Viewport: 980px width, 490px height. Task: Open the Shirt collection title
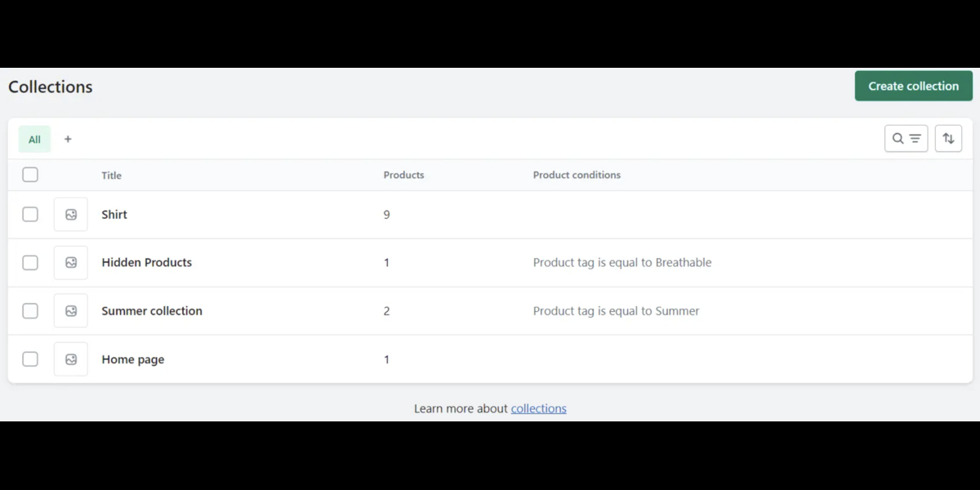pyautogui.click(x=114, y=215)
